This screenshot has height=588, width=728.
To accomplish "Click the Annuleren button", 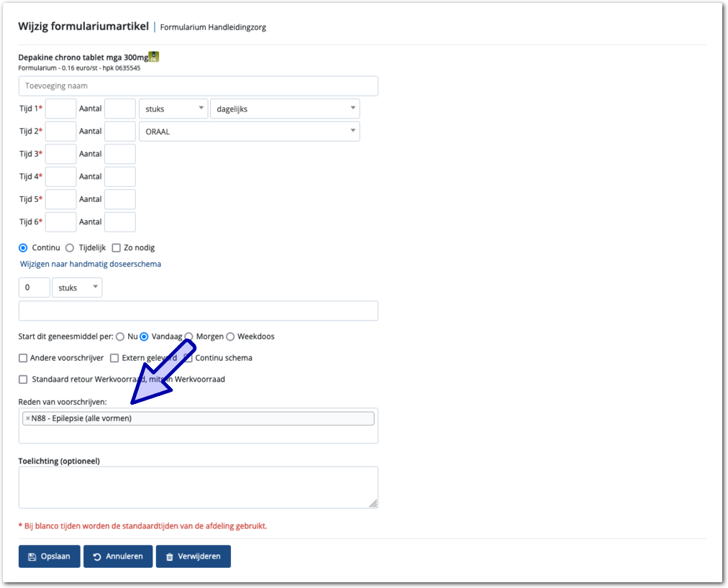I will [x=118, y=556].
